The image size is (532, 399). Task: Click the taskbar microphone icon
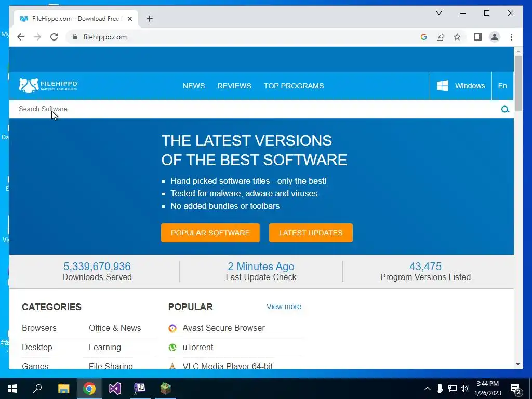point(440,389)
